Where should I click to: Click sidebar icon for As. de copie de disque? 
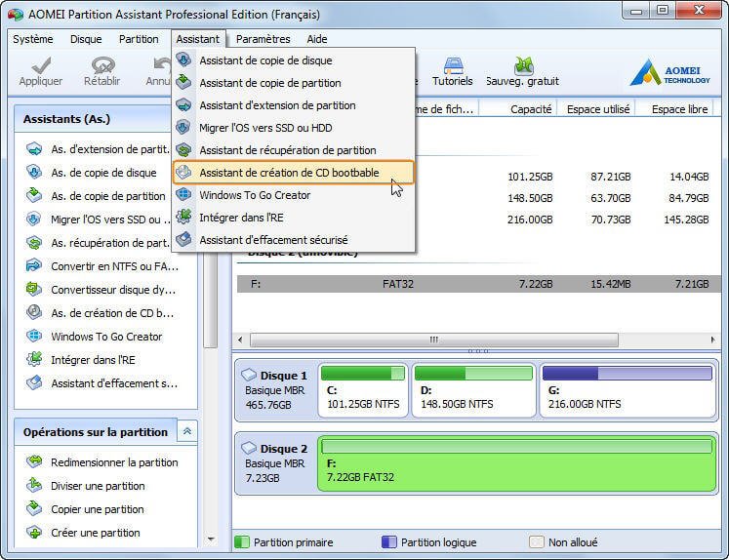(34, 173)
